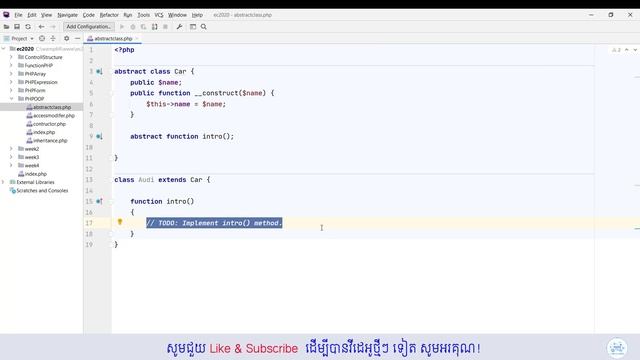This screenshot has height=360, width=640.
Task: Click the reload from disk icon
Action: [28, 27]
